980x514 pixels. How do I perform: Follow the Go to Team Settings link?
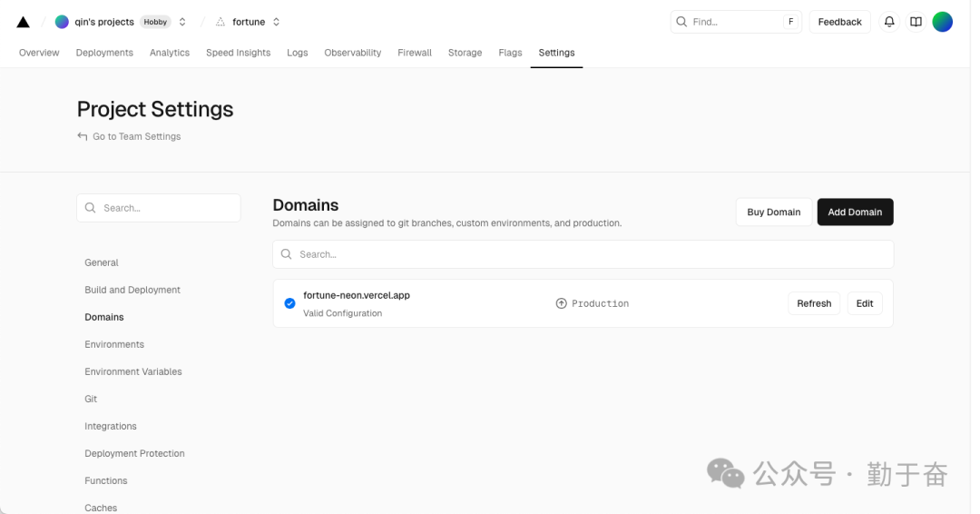tap(136, 136)
